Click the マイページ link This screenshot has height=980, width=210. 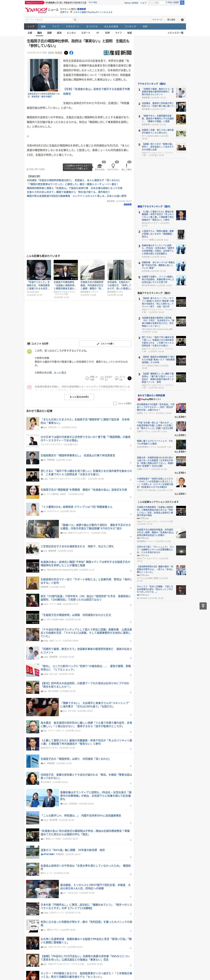[x=157, y=19]
